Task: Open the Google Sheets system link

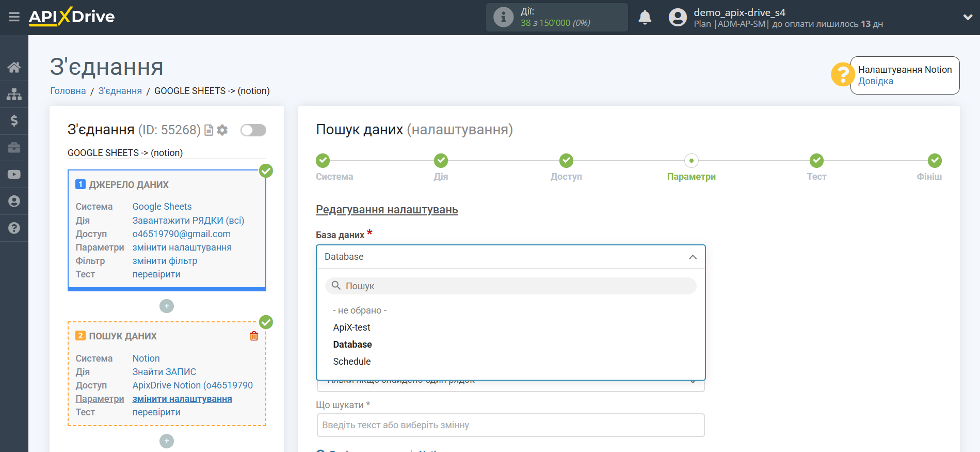Action: coord(162,207)
